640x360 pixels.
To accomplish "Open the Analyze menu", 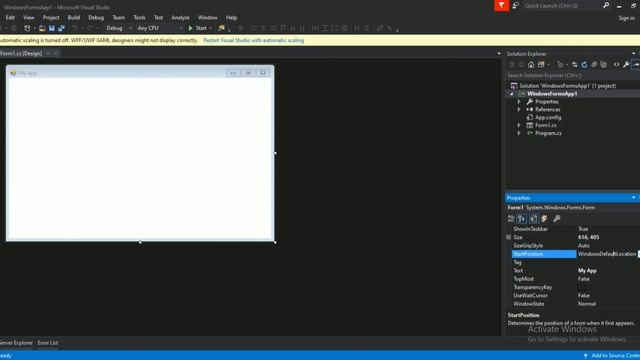I will click(180, 18).
